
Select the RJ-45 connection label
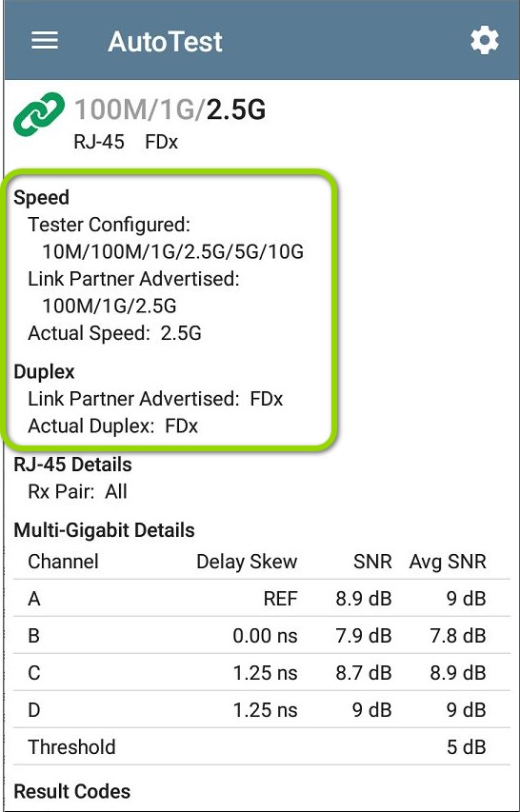(99, 143)
